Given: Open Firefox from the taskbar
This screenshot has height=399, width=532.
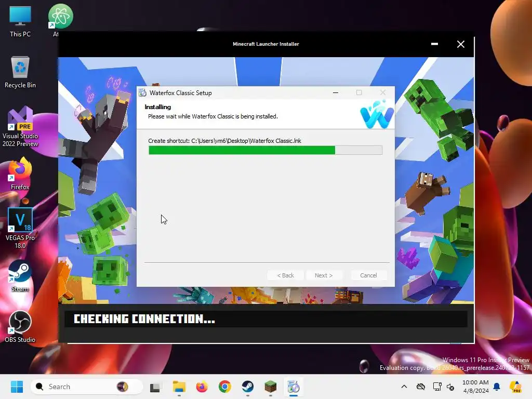Looking at the screenshot, I should click(x=202, y=387).
